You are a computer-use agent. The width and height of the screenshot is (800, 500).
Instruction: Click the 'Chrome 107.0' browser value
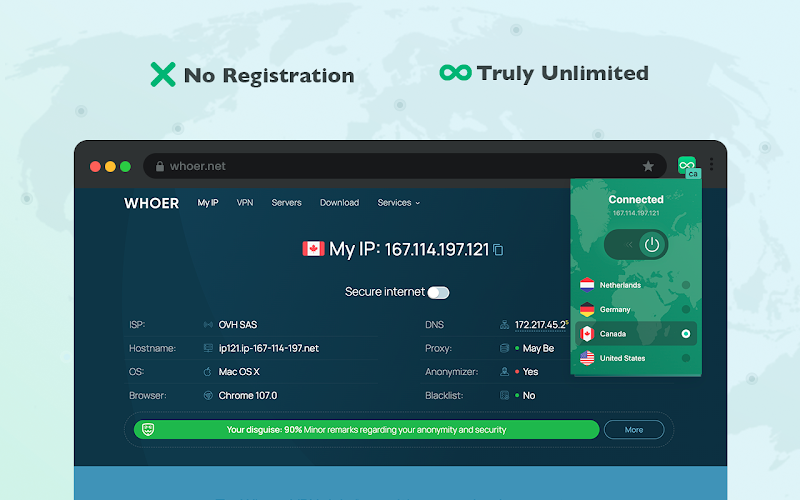(247, 395)
